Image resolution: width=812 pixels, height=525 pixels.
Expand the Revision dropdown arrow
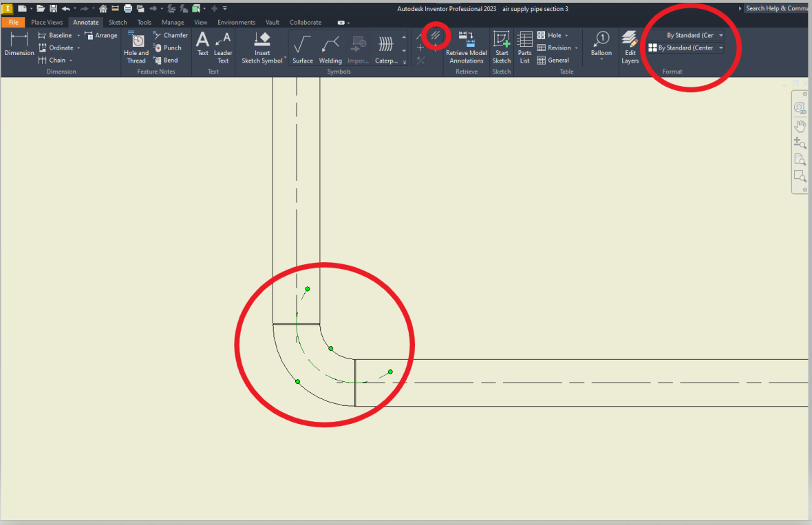point(577,48)
